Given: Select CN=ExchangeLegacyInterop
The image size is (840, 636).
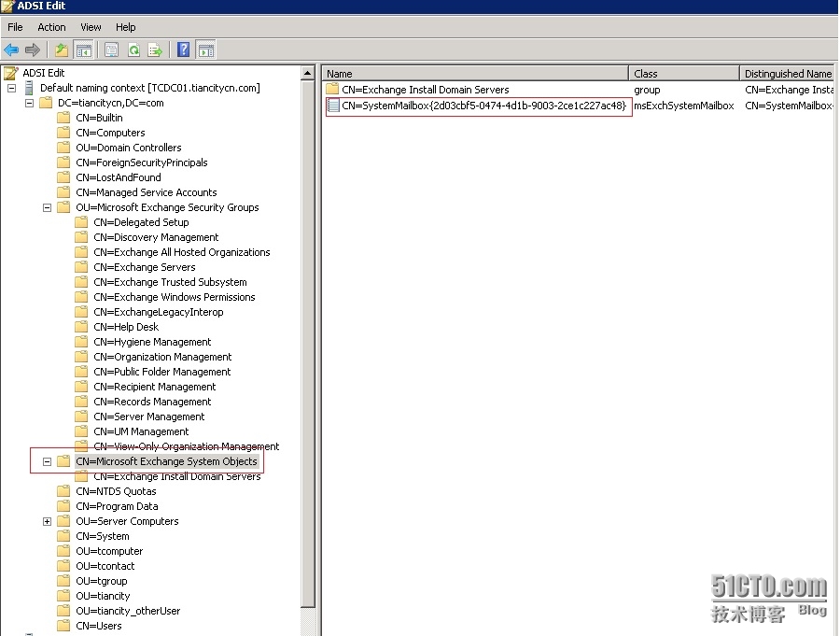Looking at the screenshot, I should 159,312.
